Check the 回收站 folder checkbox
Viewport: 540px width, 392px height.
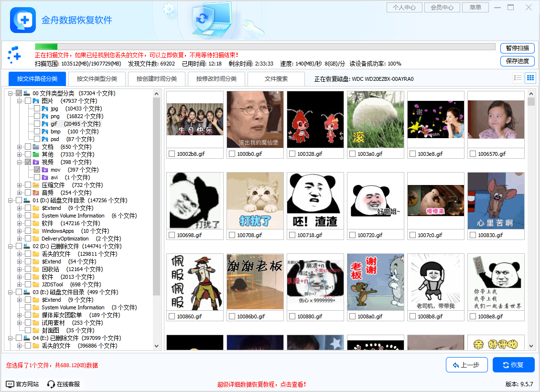[x=28, y=269]
